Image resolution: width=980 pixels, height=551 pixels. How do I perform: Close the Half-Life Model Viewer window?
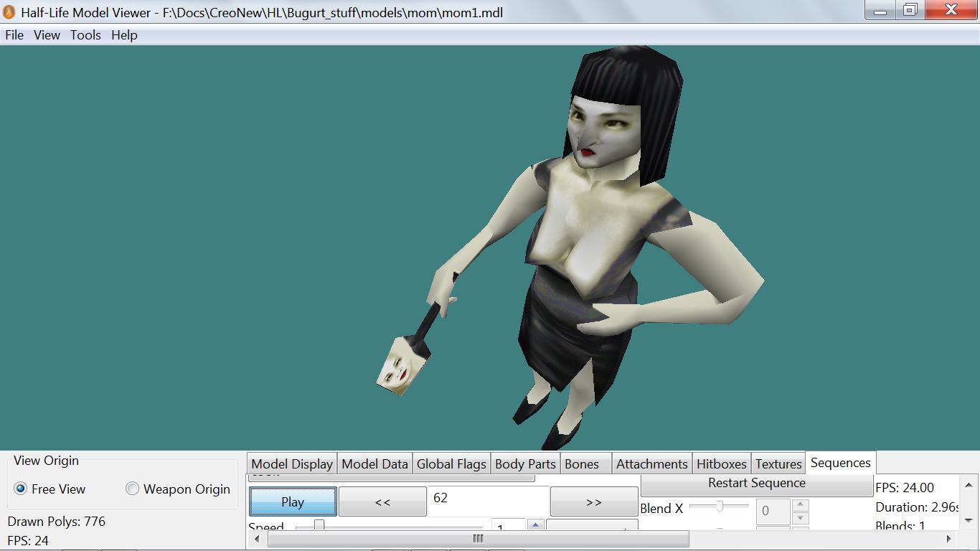[951, 10]
